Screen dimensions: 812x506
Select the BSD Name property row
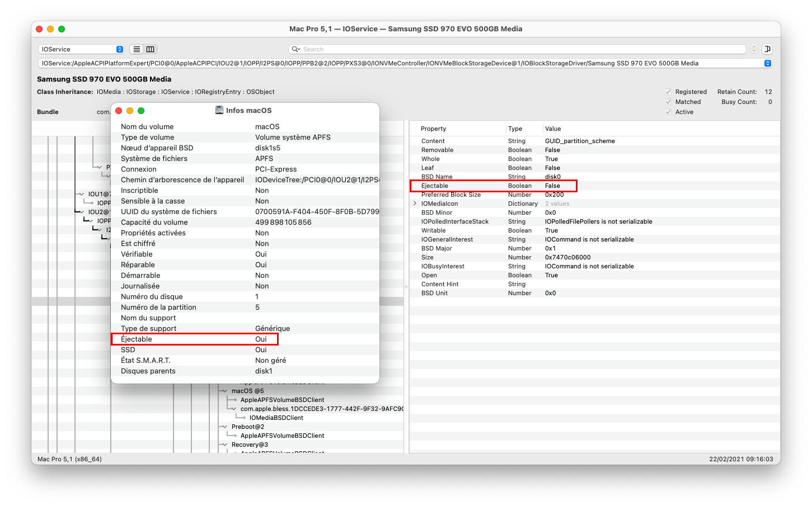pyautogui.click(x=595, y=177)
